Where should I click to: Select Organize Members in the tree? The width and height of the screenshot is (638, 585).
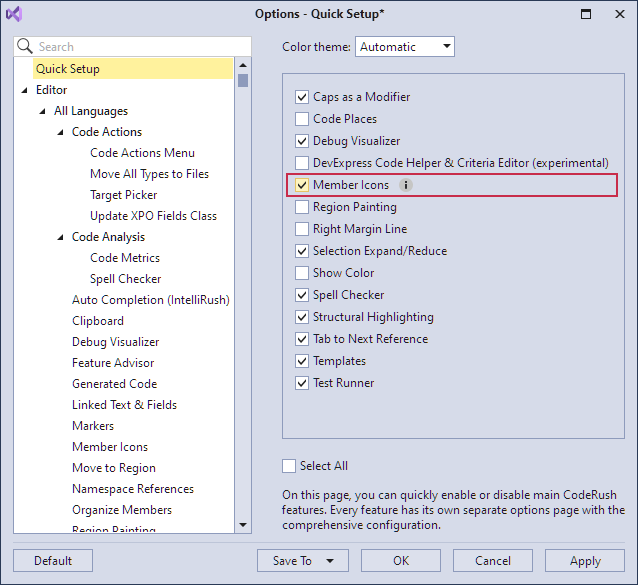(x=122, y=510)
